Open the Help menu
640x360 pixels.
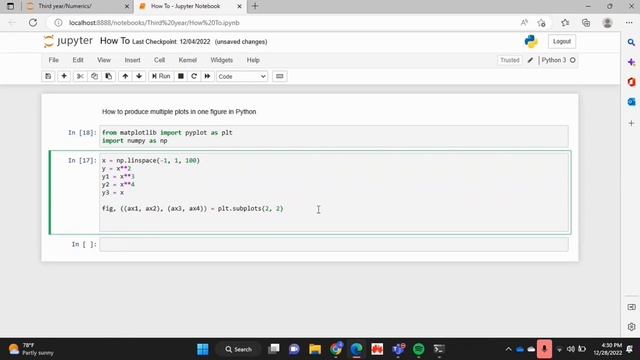[x=253, y=60]
